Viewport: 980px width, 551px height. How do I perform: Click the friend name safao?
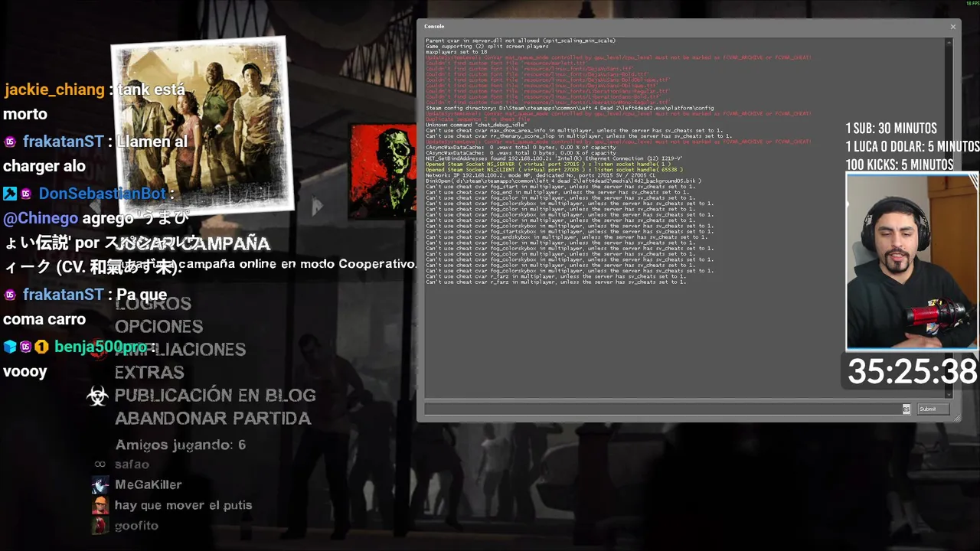[132, 465]
